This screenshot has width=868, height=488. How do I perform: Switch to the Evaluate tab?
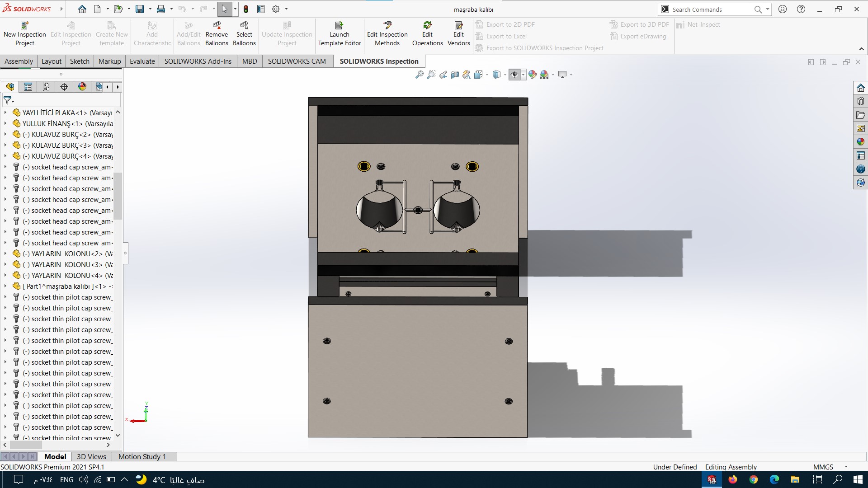pyautogui.click(x=142, y=61)
